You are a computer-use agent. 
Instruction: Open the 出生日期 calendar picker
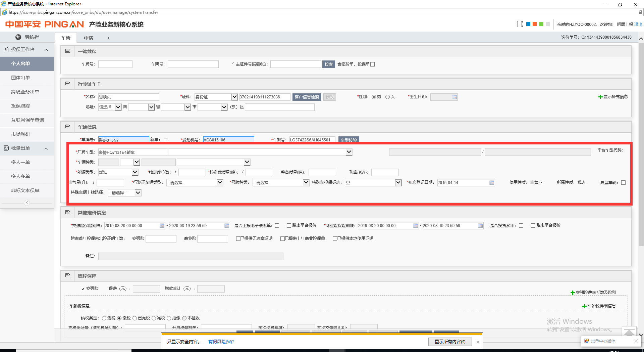coord(454,97)
